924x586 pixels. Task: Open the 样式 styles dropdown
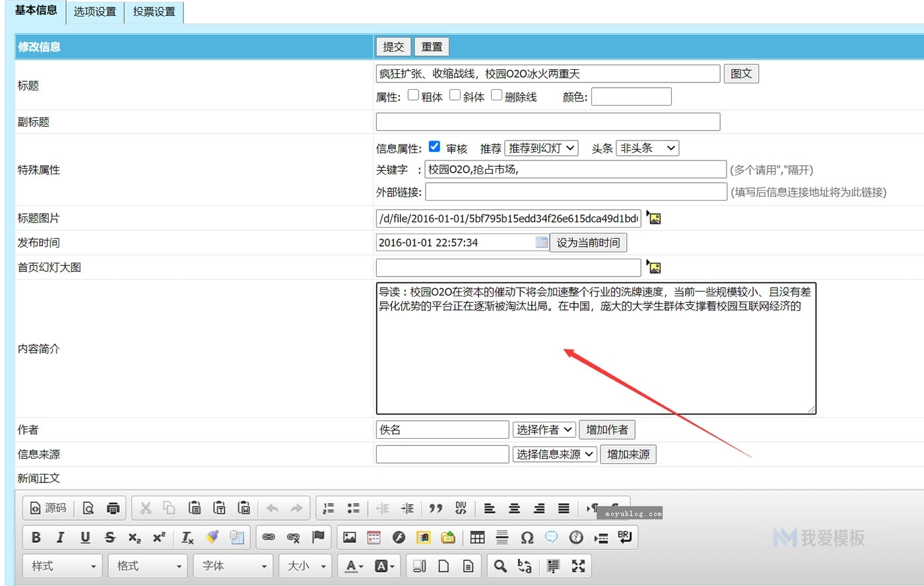pyautogui.click(x=63, y=566)
